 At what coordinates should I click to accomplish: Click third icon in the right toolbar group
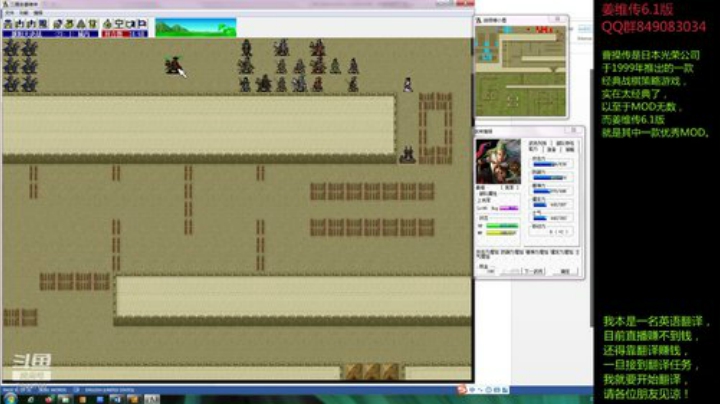(x=131, y=24)
